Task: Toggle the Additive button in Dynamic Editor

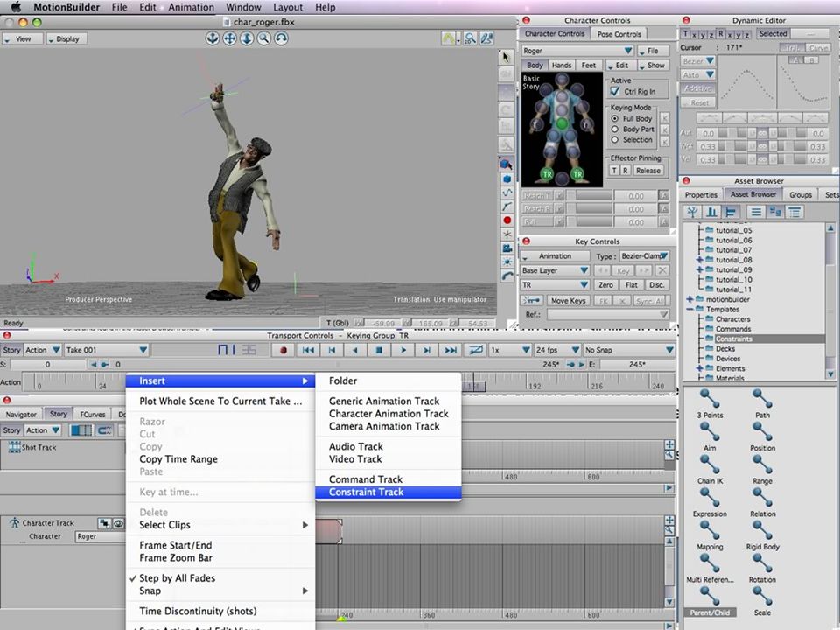Action: [x=697, y=88]
